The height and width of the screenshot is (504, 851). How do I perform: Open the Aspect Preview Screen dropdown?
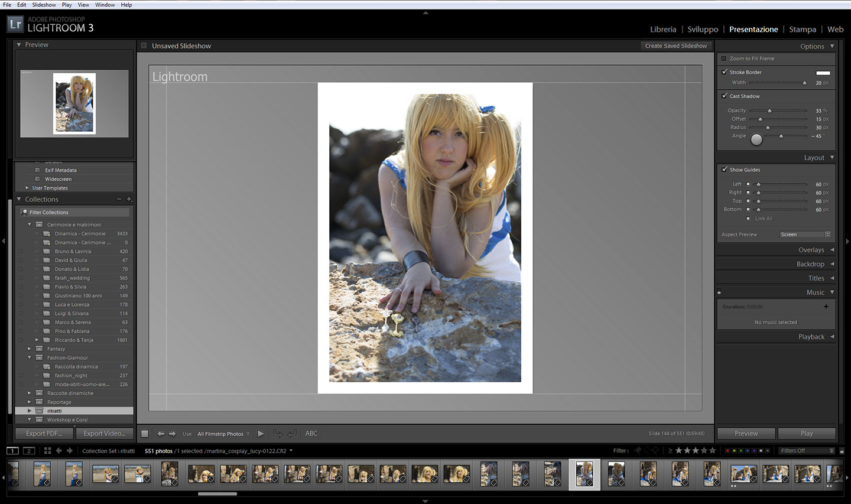pyautogui.click(x=805, y=235)
